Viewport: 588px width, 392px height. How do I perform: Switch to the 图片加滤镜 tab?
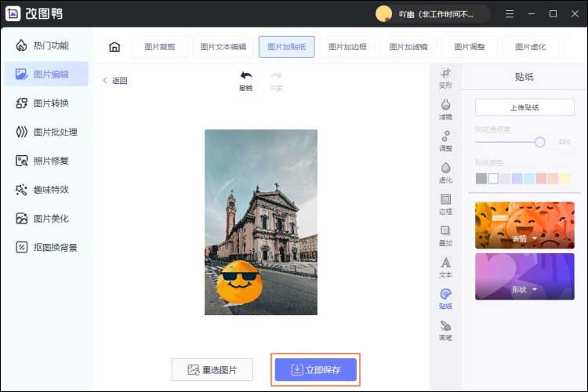pyautogui.click(x=408, y=47)
